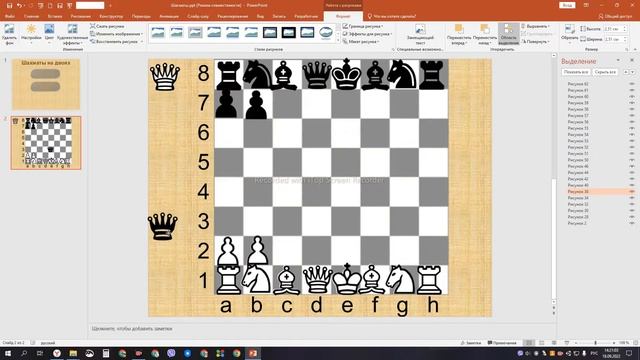Open the Corrections (Настройка) sun icon
The height and width of the screenshot is (360, 640).
click(31, 29)
